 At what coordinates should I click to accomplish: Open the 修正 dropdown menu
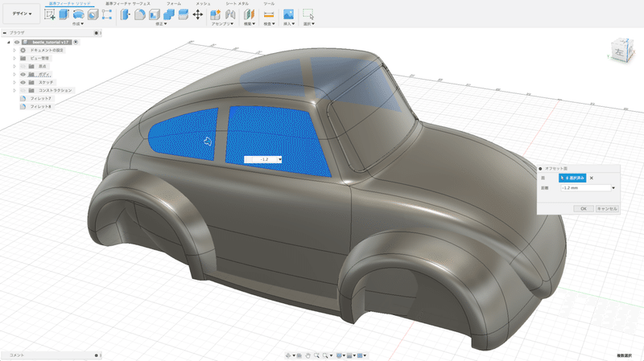coord(161,24)
